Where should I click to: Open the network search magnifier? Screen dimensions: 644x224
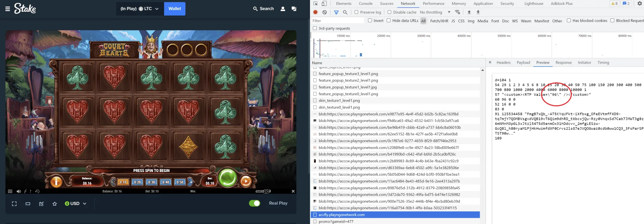point(345,12)
